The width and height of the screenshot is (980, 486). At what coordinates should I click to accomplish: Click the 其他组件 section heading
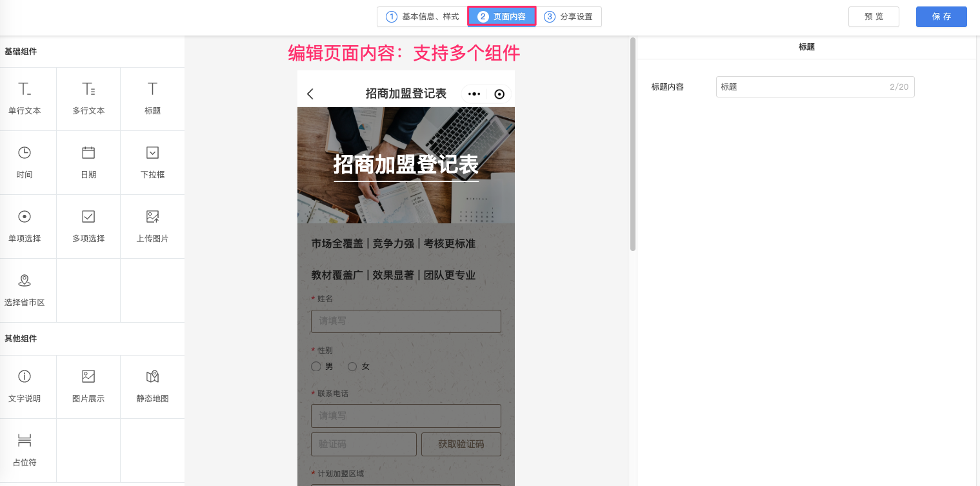tap(21, 339)
